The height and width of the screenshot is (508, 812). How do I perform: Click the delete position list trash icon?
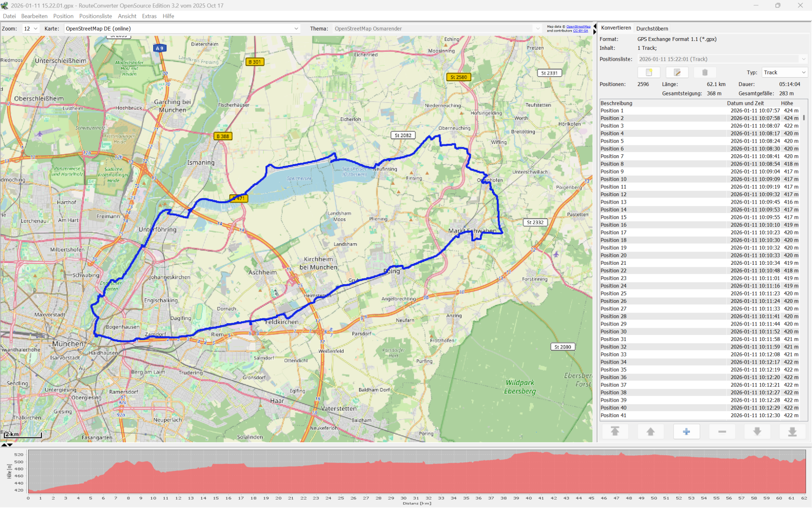coord(705,72)
